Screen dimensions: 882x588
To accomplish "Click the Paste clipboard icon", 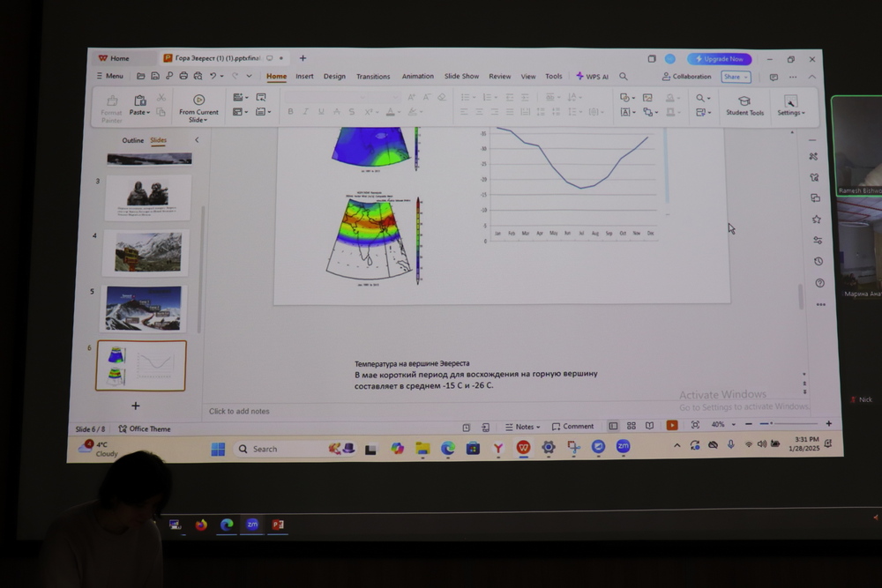I will 139,100.
